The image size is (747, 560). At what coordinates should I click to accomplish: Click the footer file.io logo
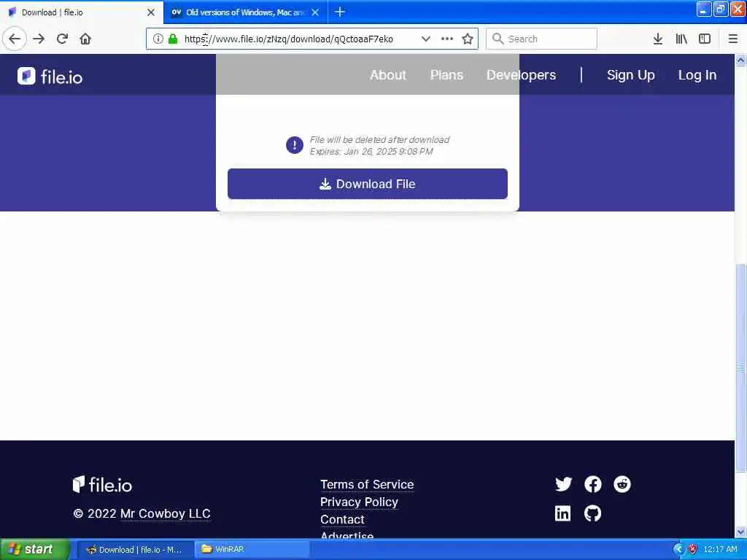[102, 484]
